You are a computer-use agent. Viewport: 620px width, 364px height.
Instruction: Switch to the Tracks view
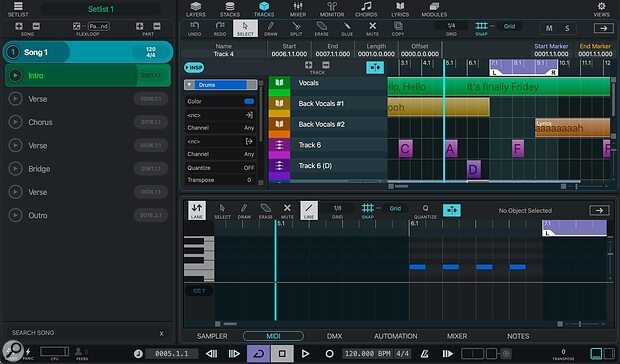(x=264, y=9)
